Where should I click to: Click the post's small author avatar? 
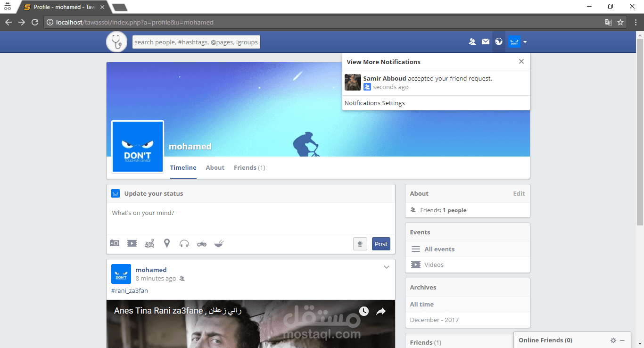pos(121,274)
